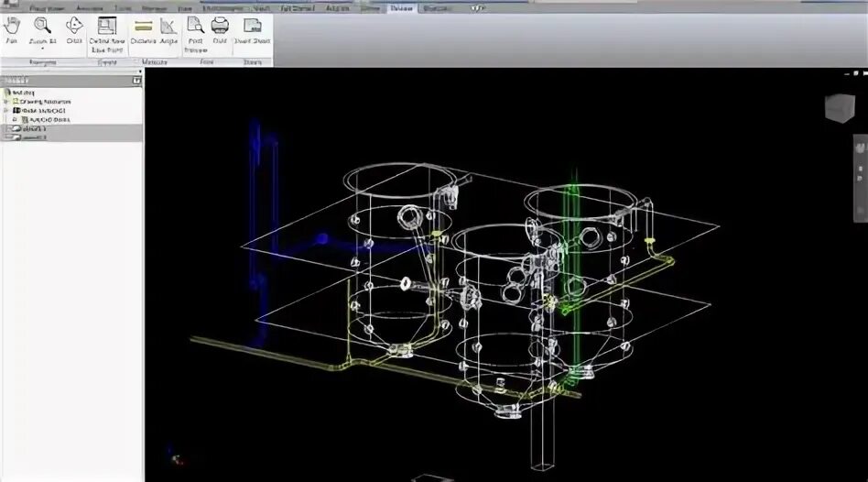Select the top drawing file node in browser
Screen dimensions: 868x482
tap(20, 93)
